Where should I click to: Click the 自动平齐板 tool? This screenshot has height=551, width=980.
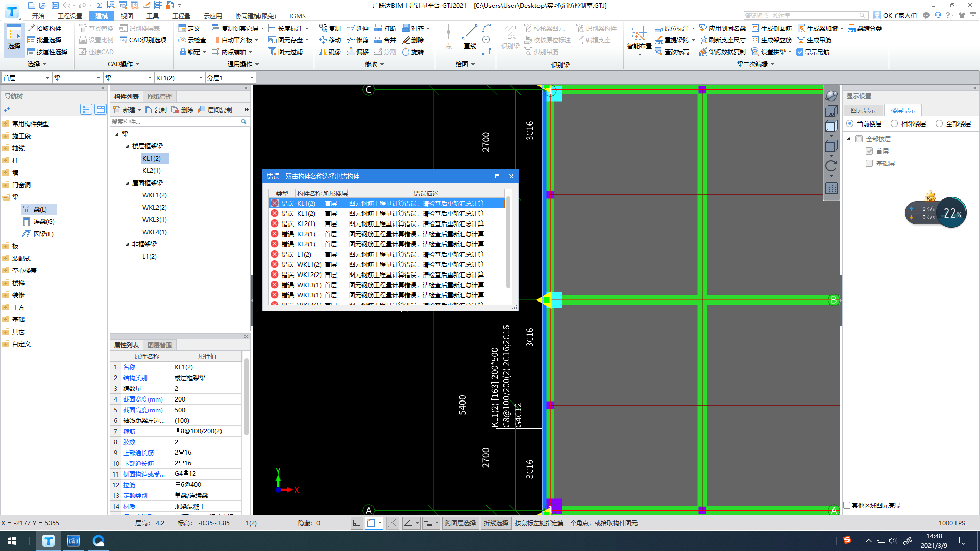coord(235,40)
